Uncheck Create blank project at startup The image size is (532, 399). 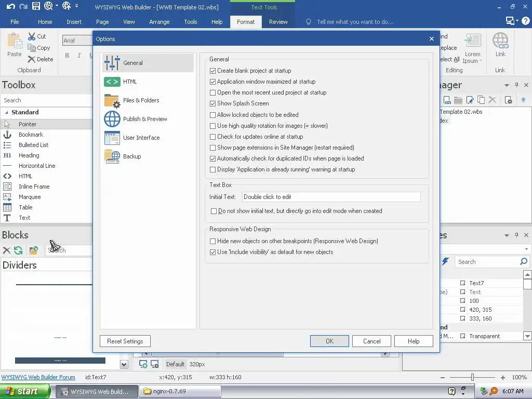(212, 71)
